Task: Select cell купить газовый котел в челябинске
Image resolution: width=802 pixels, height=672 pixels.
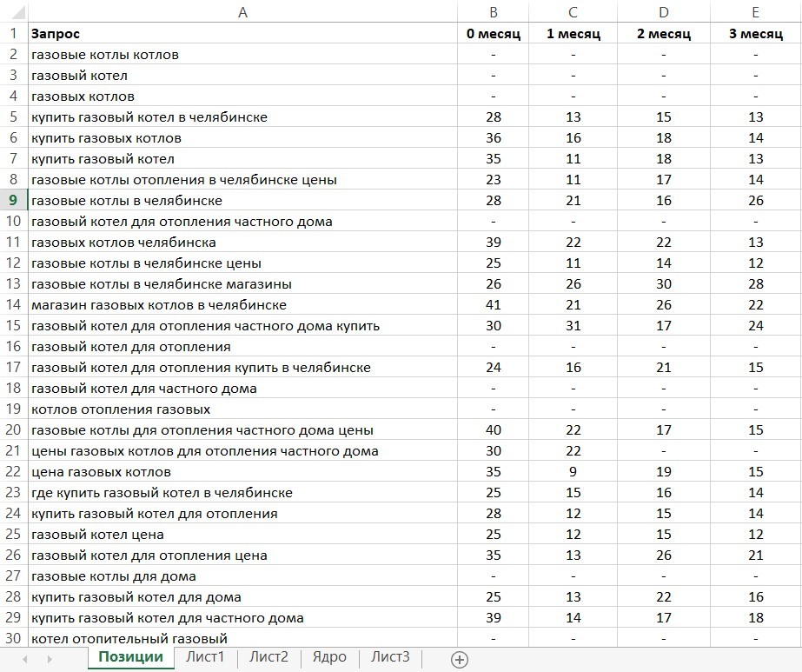Action: coord(242,116)
